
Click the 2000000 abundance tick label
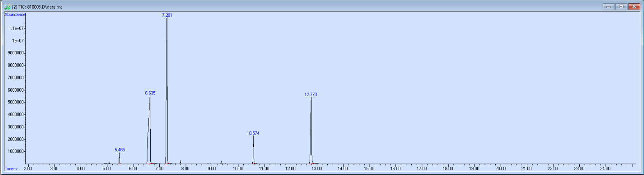(x=16, y=139)
